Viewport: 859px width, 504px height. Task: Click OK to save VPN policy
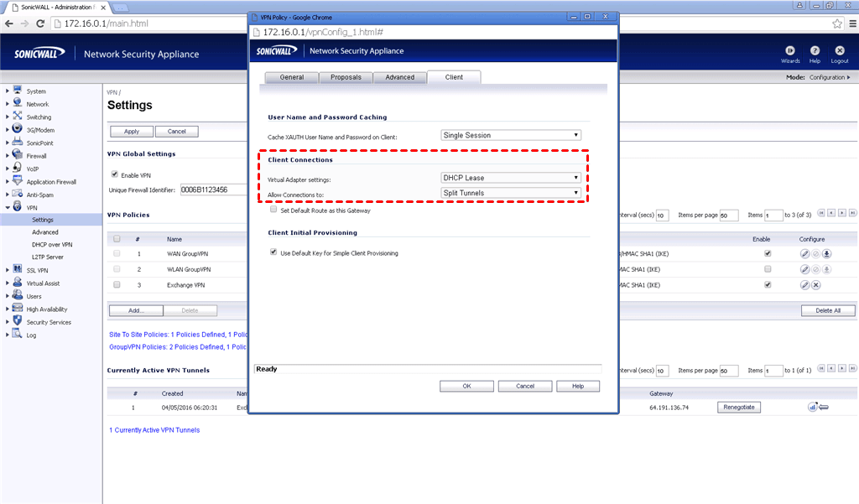click(x=466, y=387)
